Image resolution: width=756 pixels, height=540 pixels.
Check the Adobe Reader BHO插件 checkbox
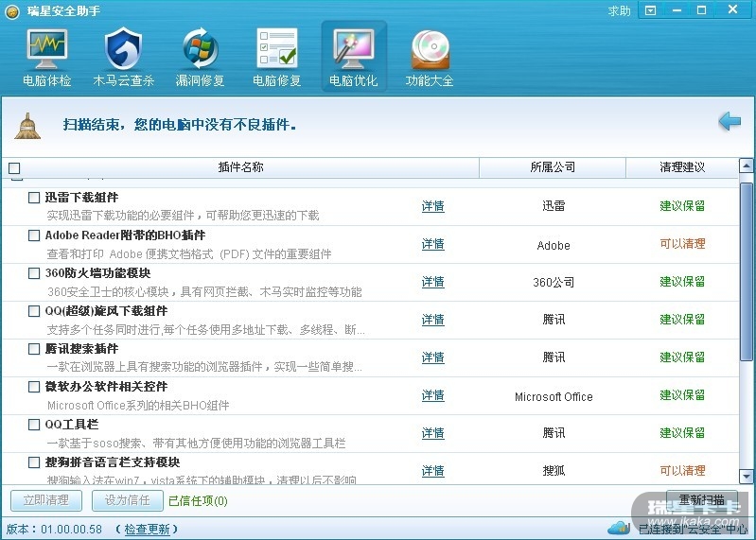[34, 235]
